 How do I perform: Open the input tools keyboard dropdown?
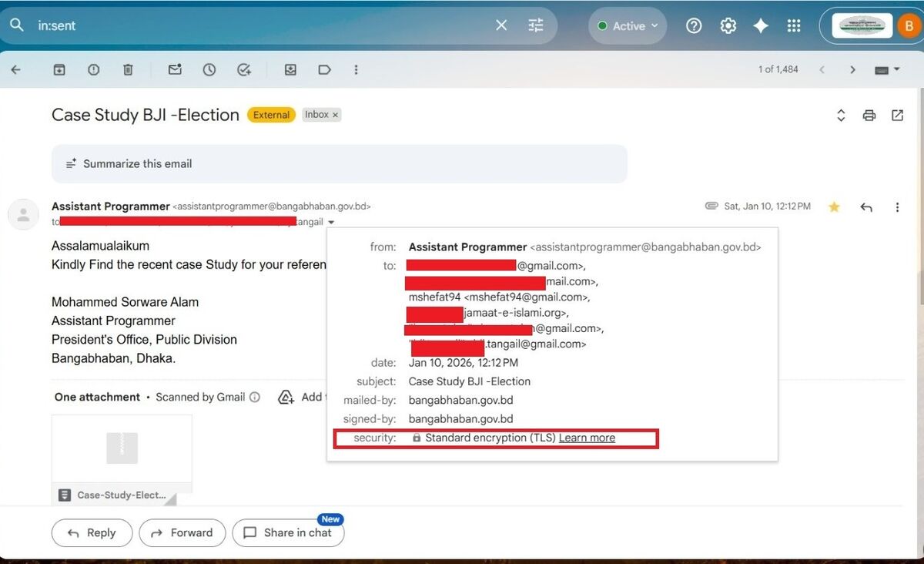tap(887, 69)
